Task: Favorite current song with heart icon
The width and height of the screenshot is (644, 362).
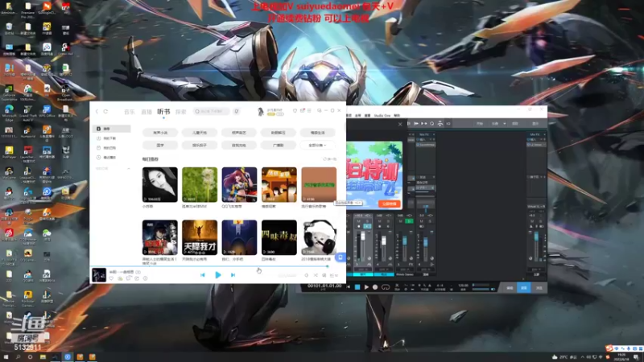Action: pyautogui.click(x=111, y=278)
